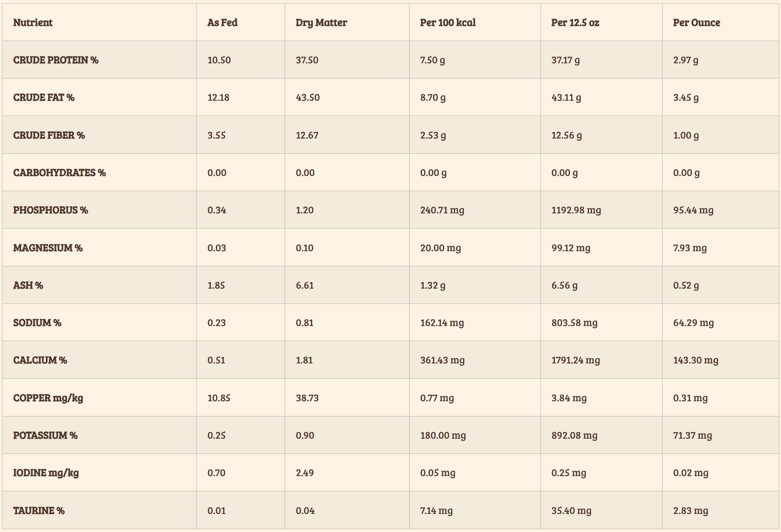Click the MAGNESIUM % row label
The height and width of the screenshot is (532, 781).
click(48, 248)
